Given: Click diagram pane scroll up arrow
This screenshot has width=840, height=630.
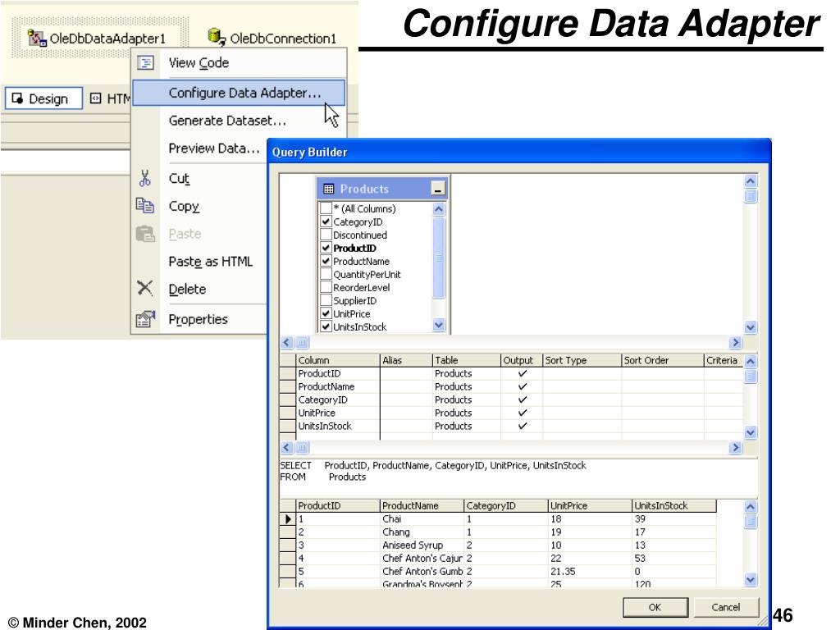Looking at the screenshot, I should coord(751,181).
